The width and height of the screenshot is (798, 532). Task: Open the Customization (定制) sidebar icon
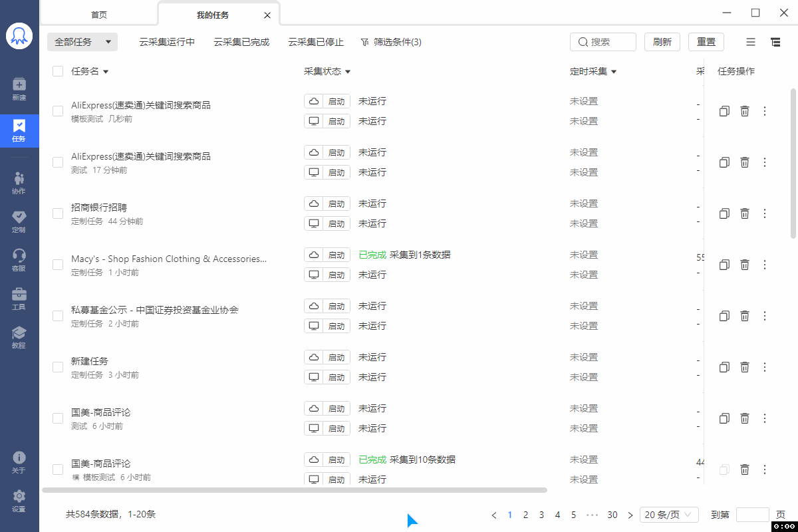(x=19, y=221)
